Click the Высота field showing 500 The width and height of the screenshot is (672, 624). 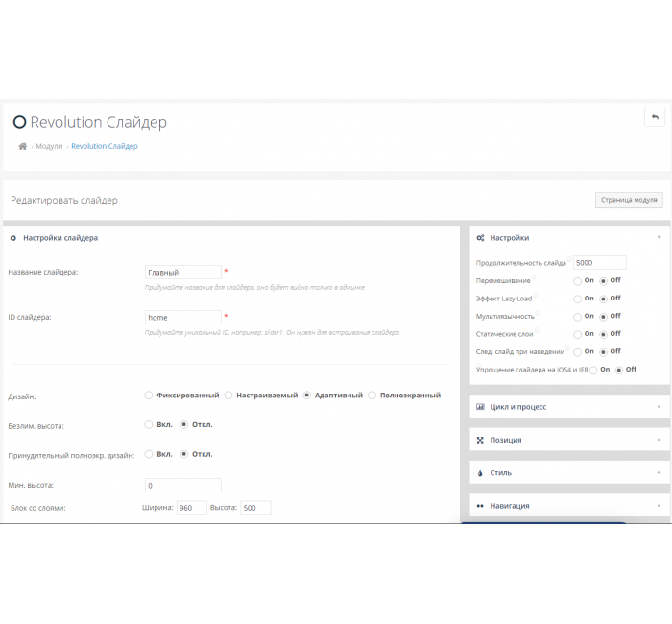[255, 508]
